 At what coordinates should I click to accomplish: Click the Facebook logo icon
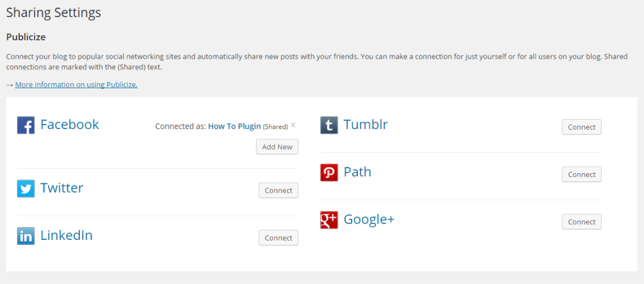tap(26, 125)
